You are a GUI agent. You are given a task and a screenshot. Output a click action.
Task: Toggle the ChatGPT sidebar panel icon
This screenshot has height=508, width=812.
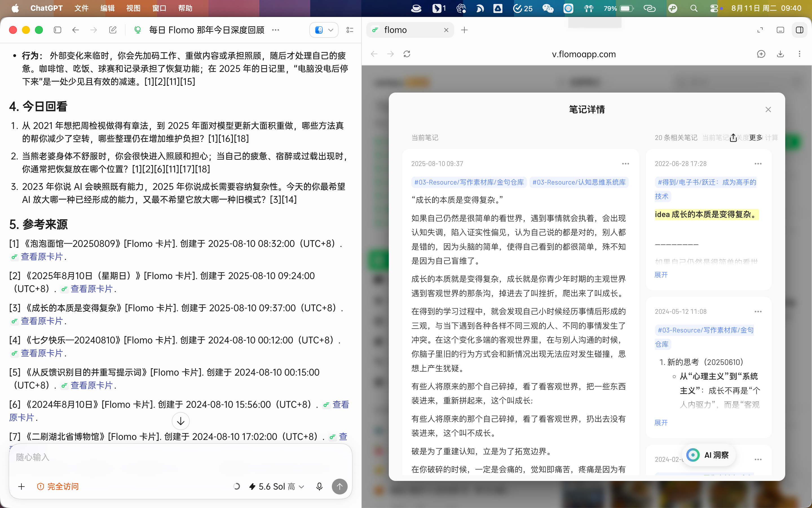(58, 30)
